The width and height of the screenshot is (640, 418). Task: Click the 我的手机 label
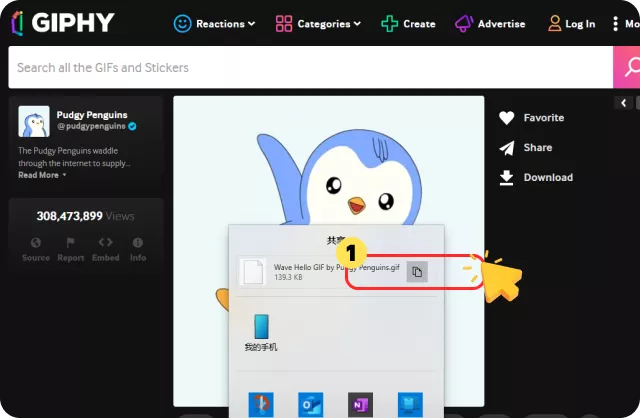261,347
